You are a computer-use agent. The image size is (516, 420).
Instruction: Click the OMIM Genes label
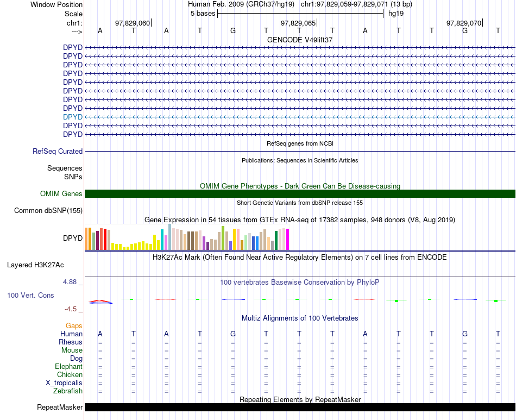pos(61,193)
